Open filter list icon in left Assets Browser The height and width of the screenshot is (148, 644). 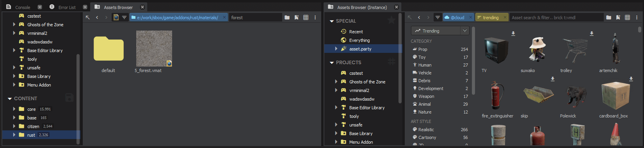124,17
